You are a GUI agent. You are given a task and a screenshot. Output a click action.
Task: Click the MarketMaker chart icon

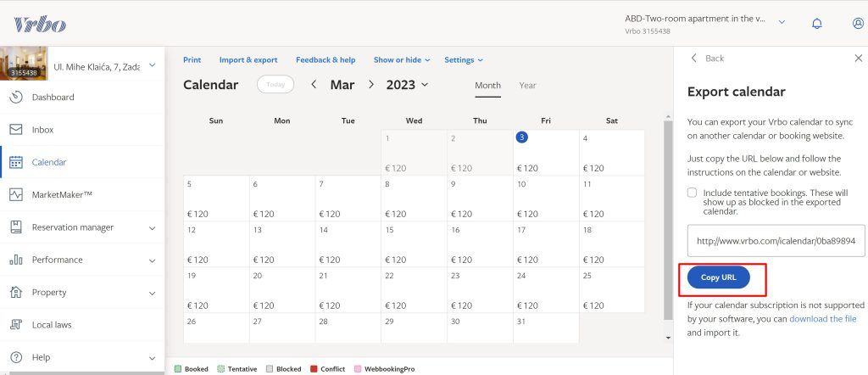pos(15,195)
